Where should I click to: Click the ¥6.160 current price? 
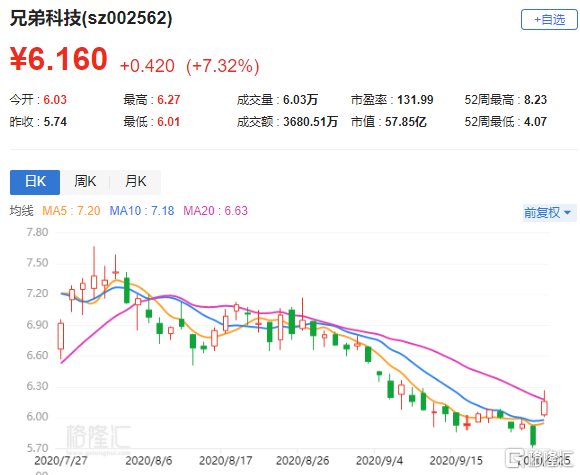59,59
